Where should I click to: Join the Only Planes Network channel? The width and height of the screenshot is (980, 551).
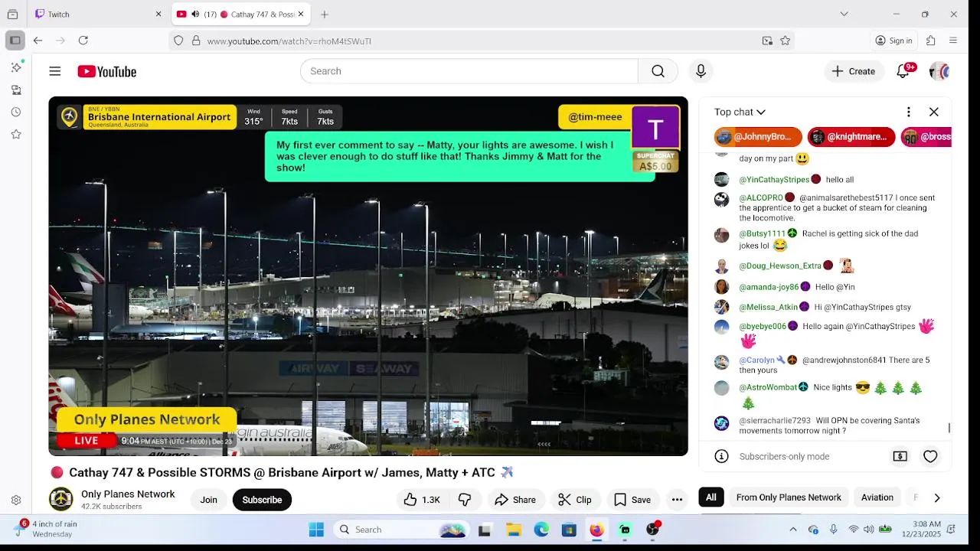[x=209, y=500]
